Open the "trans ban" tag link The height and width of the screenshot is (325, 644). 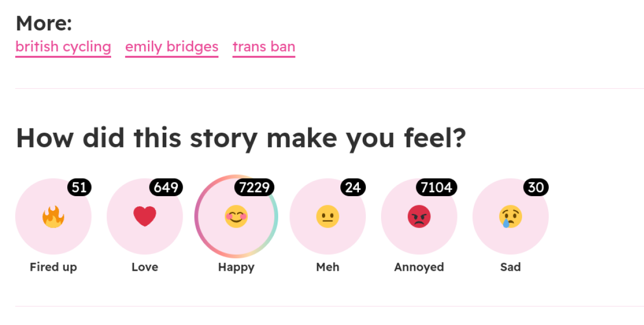[263, 47]
